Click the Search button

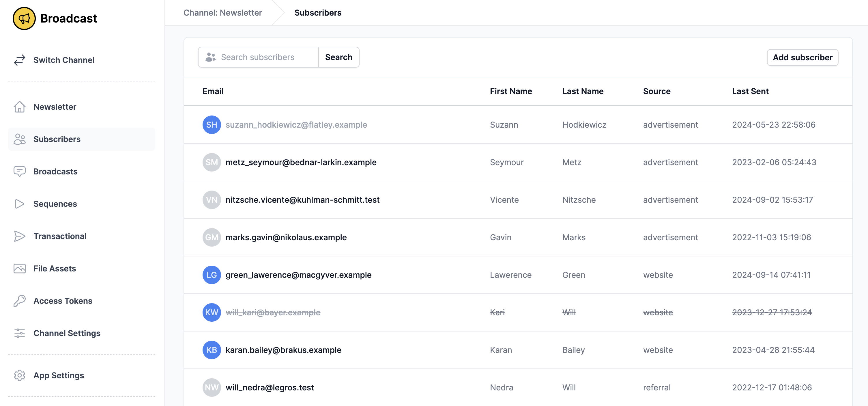338,57
